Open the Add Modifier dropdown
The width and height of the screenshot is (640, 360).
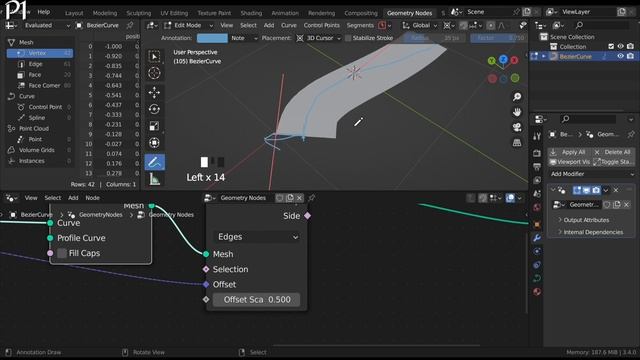[591, 174]
